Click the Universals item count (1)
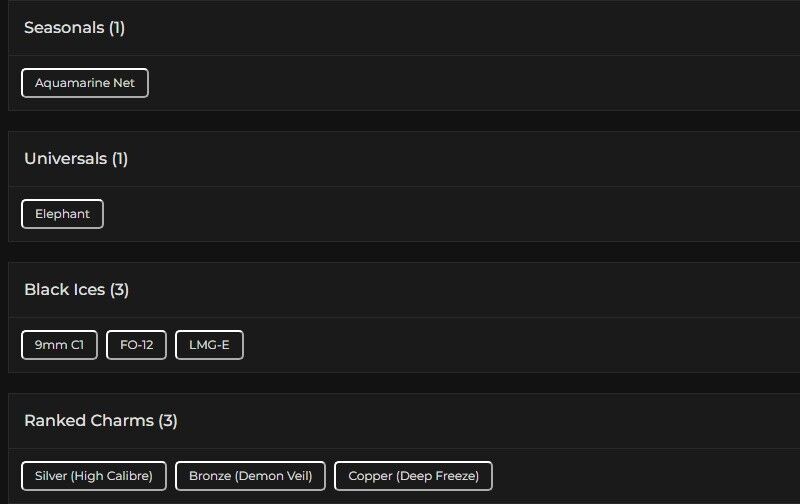The width and height of the screenshot is (800, 504). point(120,159)
